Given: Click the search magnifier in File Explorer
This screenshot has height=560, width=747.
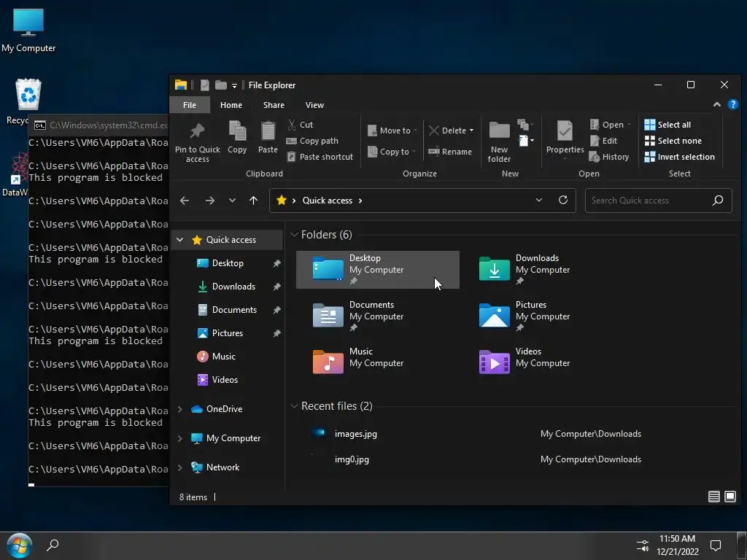Looking at the screenshot, I should click(718, 201).
